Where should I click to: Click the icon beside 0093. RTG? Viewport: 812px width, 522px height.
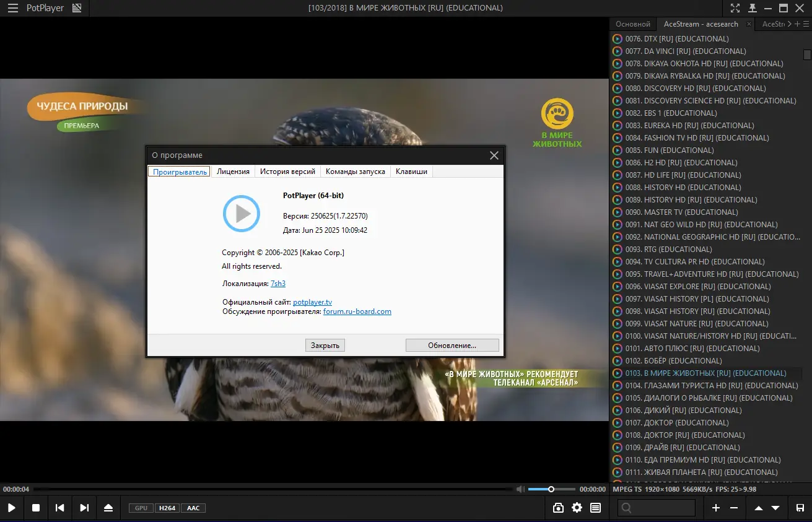click(x=618, y=250)
